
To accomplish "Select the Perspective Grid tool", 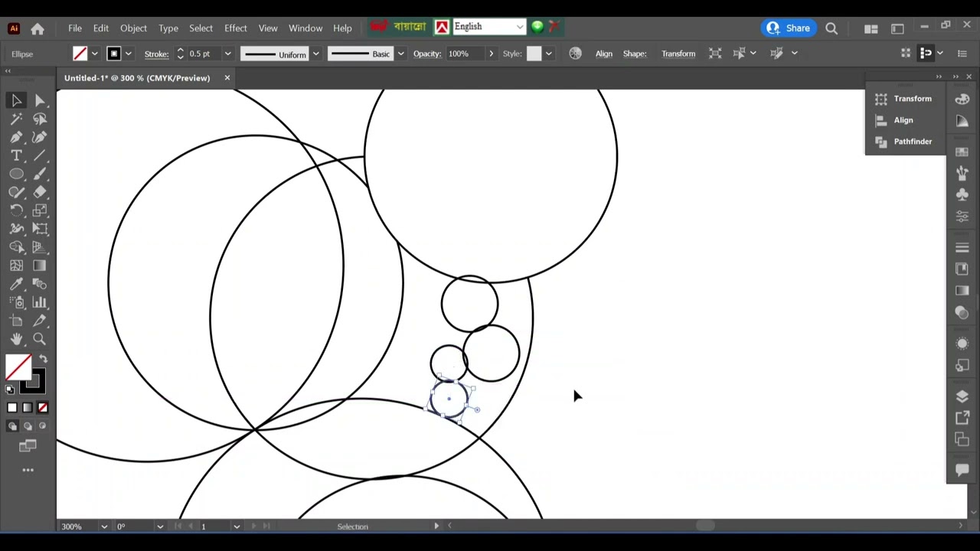I will (40, 247).
